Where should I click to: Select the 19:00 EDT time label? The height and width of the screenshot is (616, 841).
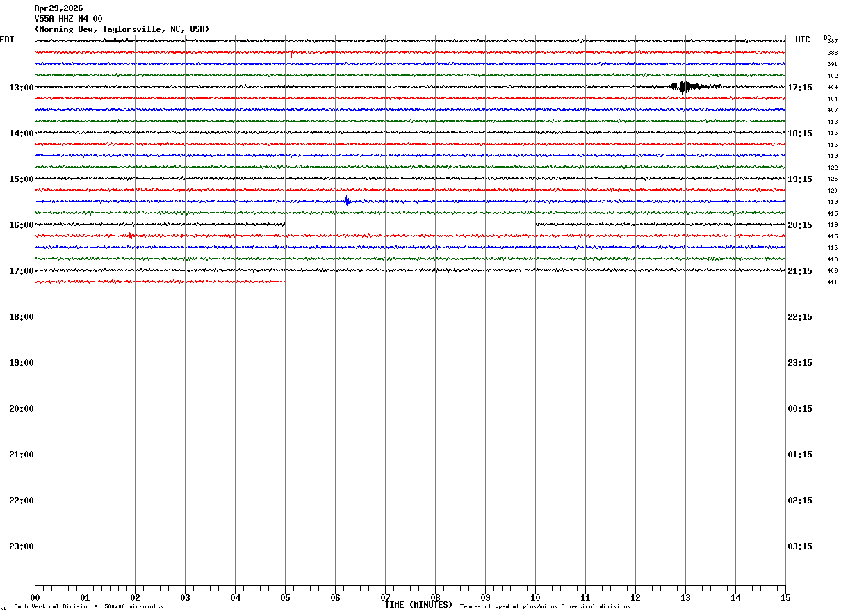(22, 363)
